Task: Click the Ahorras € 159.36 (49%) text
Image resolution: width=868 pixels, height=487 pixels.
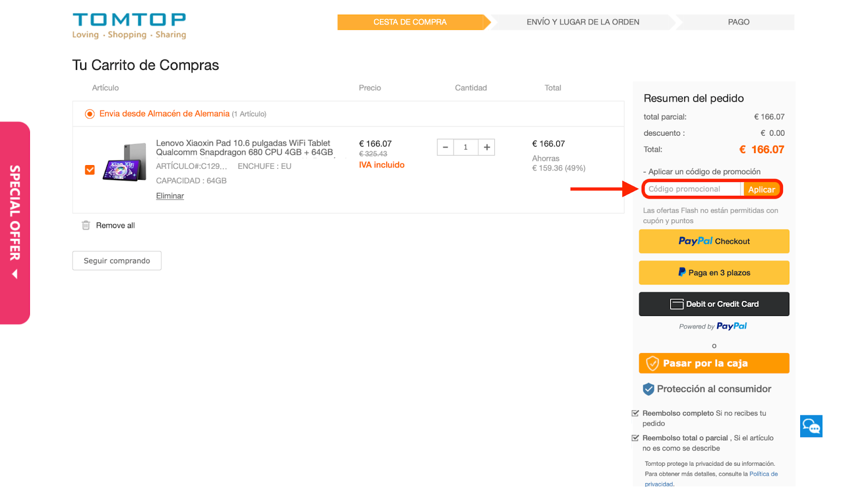Action: pyautogui.click(x=559, y=163)
